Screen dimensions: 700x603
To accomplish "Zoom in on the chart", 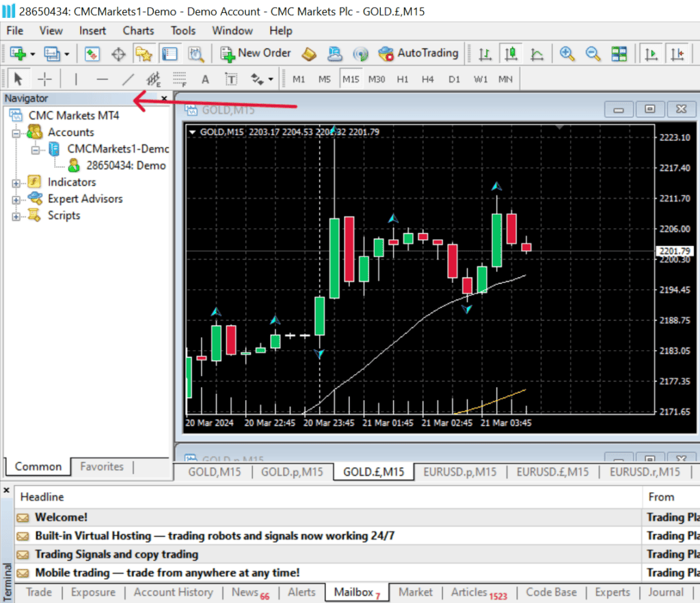I will coord(567,54).
